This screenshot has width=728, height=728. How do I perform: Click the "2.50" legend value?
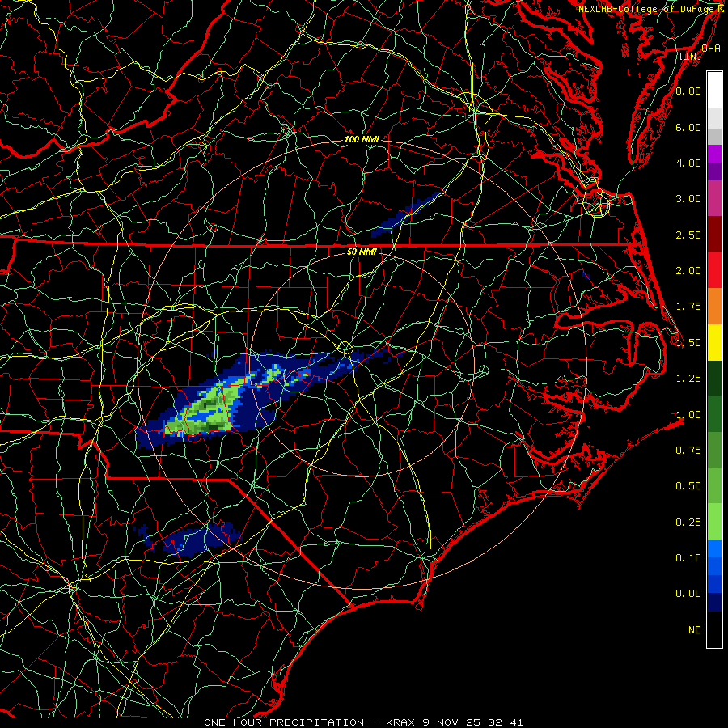688,235
